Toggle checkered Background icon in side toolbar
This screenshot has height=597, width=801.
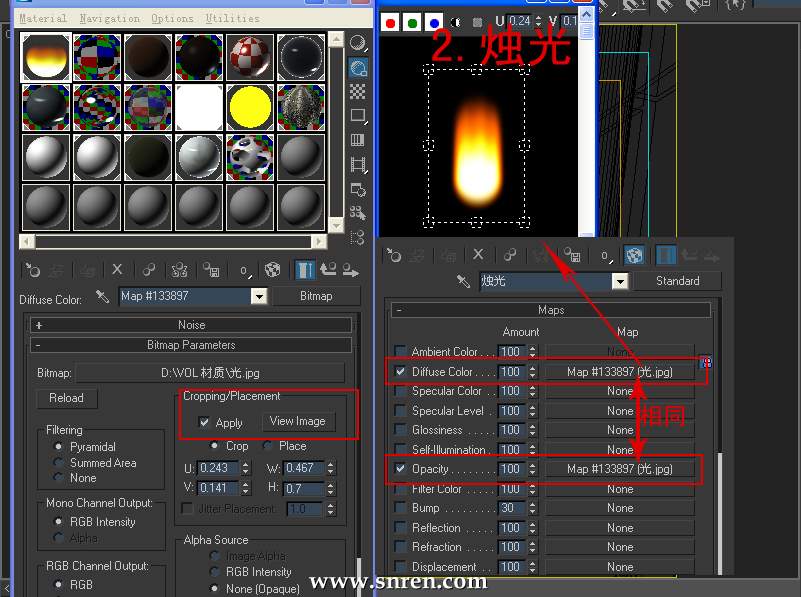358,92
